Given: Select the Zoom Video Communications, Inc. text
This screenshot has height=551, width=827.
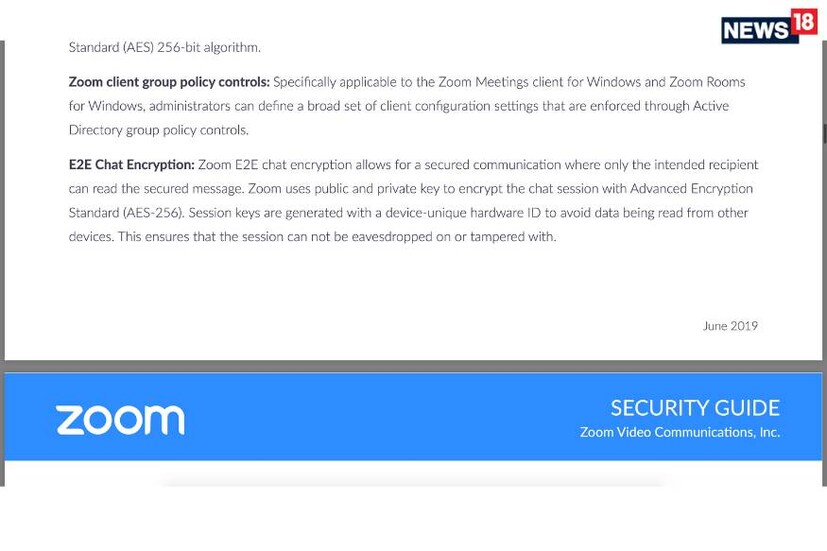Looking at the screenshot, I should [x=679, y=433].
